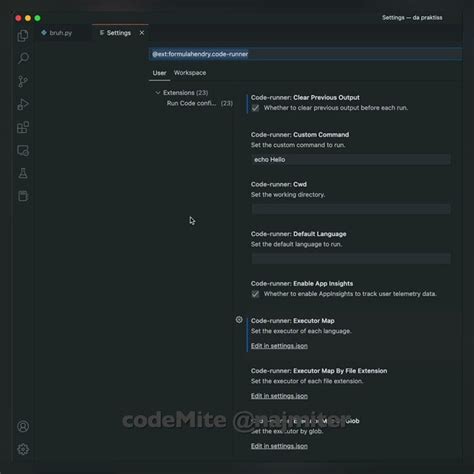Open the Run and Debug view
The height and width of the screenshot is (474, 474).
click(x=23, y=104)
